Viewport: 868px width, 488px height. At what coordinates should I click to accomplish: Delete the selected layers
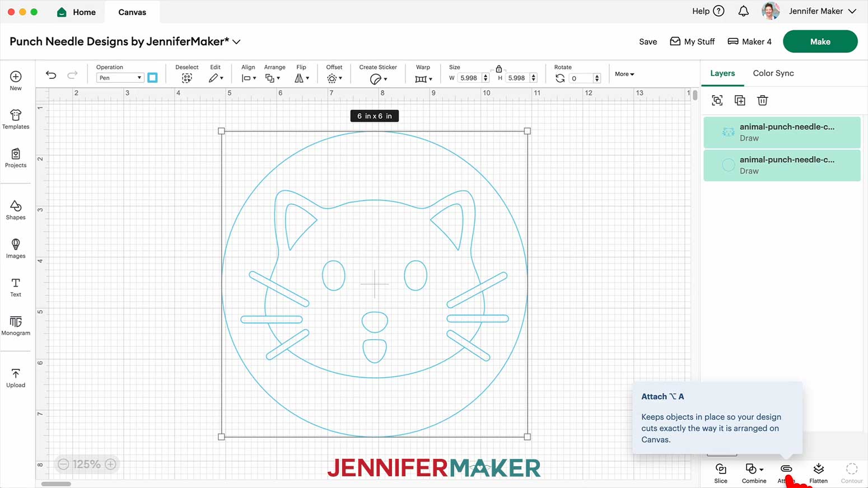point(762,100)
